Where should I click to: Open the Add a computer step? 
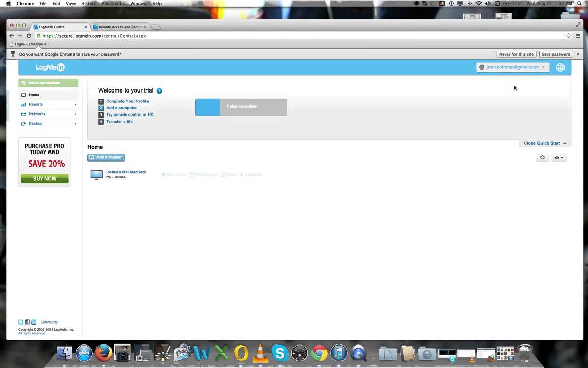click(121, 108)
